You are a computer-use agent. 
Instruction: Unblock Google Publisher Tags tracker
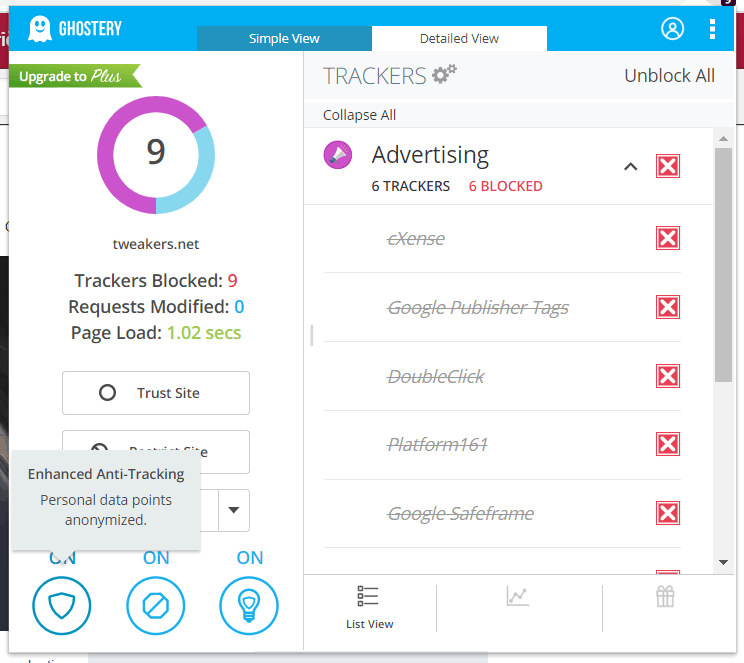point(668,307)
